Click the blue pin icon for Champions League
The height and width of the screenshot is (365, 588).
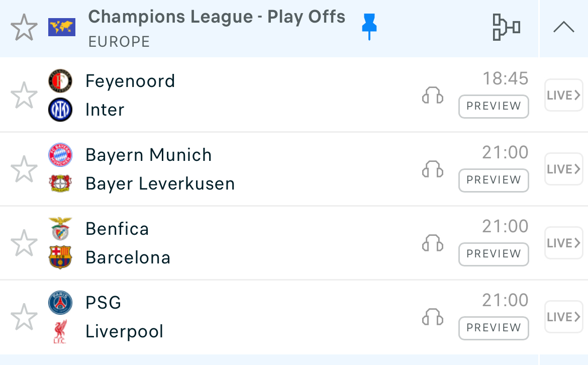(369, 27)
